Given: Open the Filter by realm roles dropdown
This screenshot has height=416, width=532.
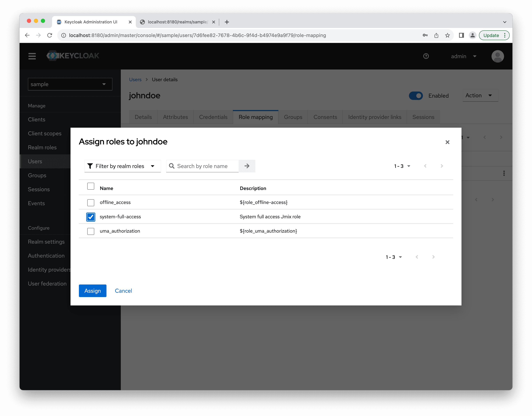Looking at the screenshot, I should (x=122, y=166).
